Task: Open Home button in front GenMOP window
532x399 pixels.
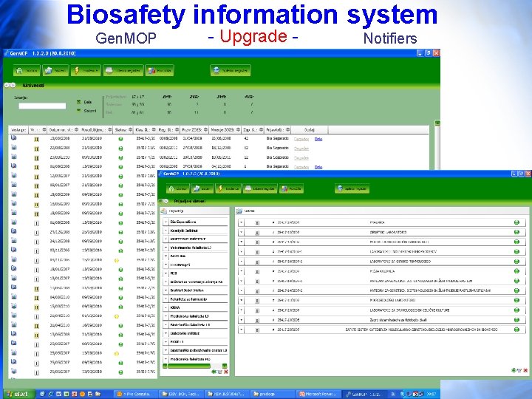Action: [178, 188]
